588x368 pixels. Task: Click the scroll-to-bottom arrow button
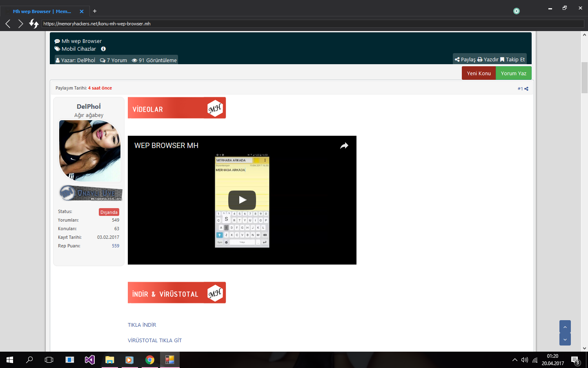click(x=565, y=339)
